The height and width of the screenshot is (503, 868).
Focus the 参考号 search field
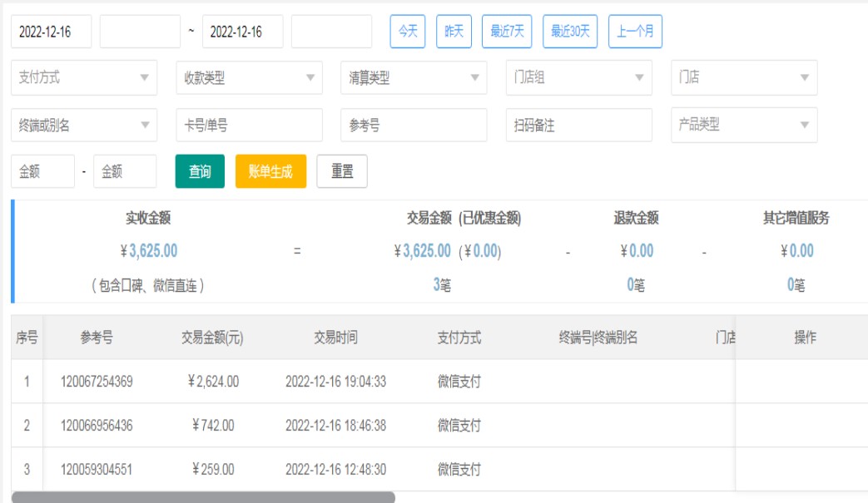click(414, 126)
